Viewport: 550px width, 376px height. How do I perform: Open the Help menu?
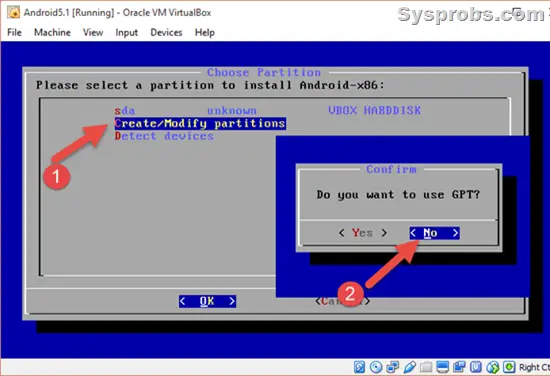pyautogui.click(x=205, y=32)
